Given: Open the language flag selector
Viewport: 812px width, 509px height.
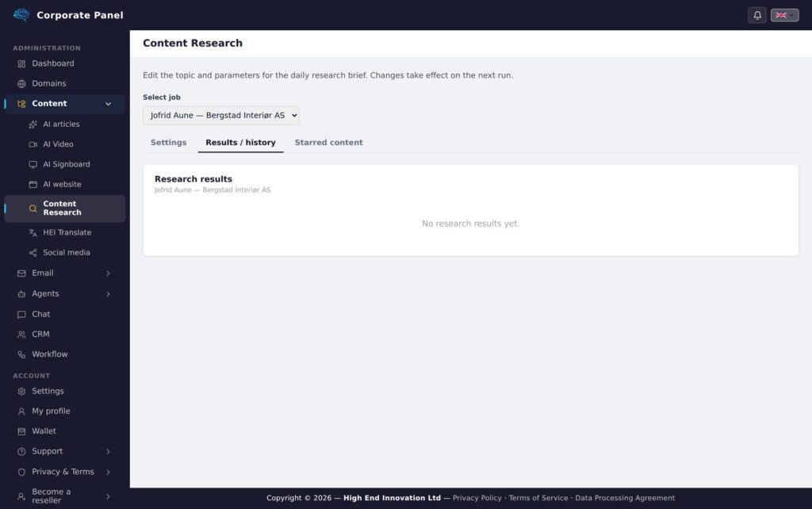Looking at the screenshot, I should pos(784,15).
